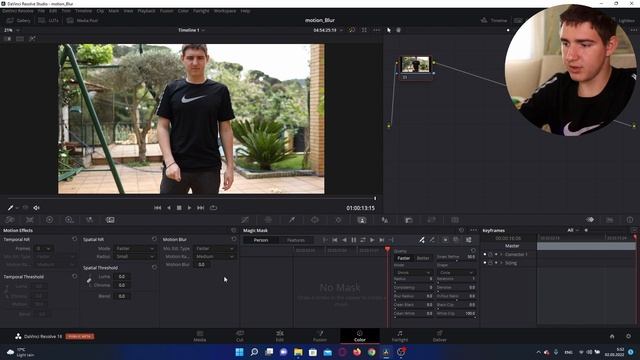Open the Curves palette icon
Image resolution: width=640 pixels, height=360 pixels.
coord(245,220)
